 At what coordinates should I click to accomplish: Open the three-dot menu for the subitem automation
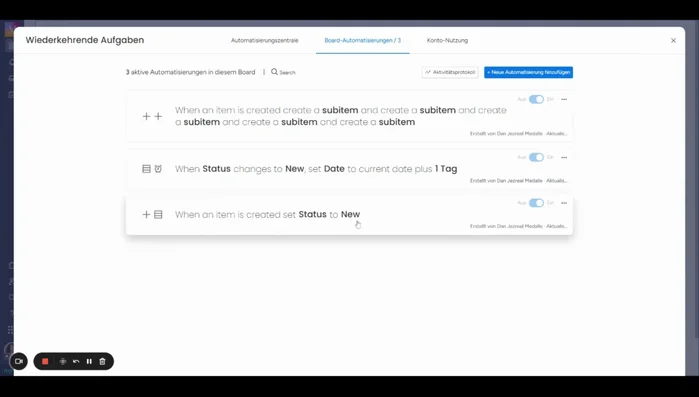tap(564, 99)
